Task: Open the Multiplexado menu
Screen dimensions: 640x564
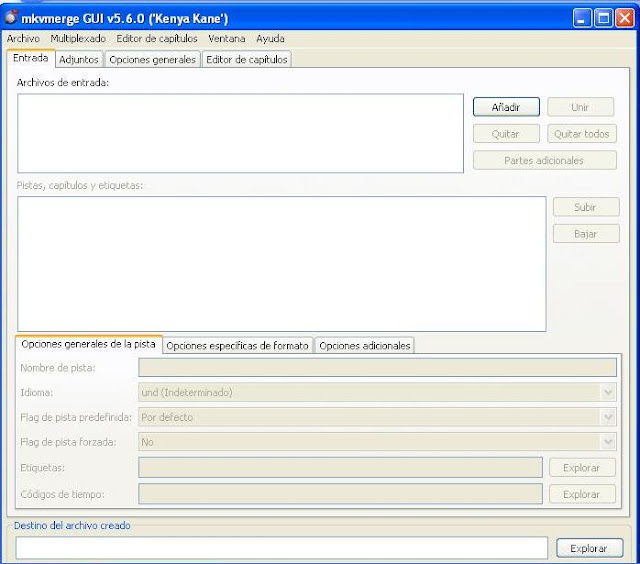Action: coord(78,39)
